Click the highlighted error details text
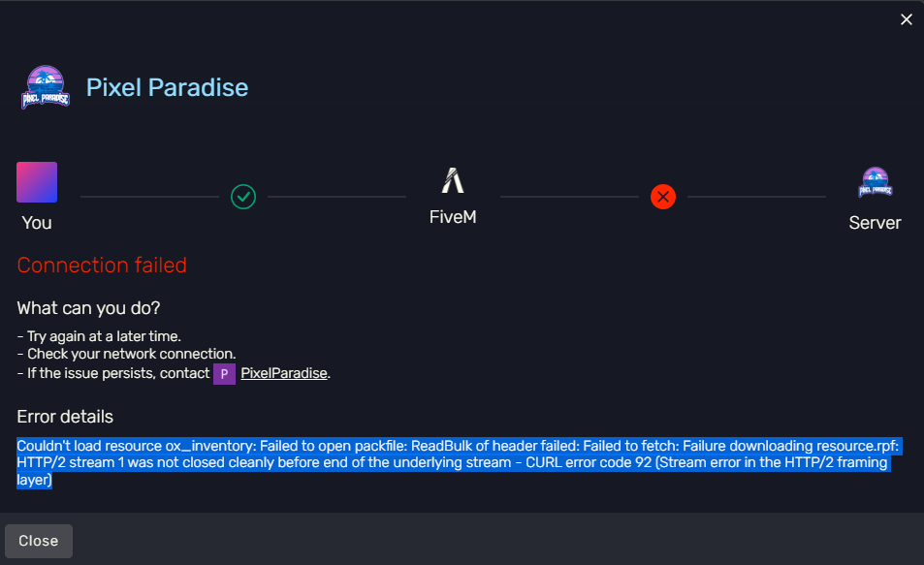 458,462
